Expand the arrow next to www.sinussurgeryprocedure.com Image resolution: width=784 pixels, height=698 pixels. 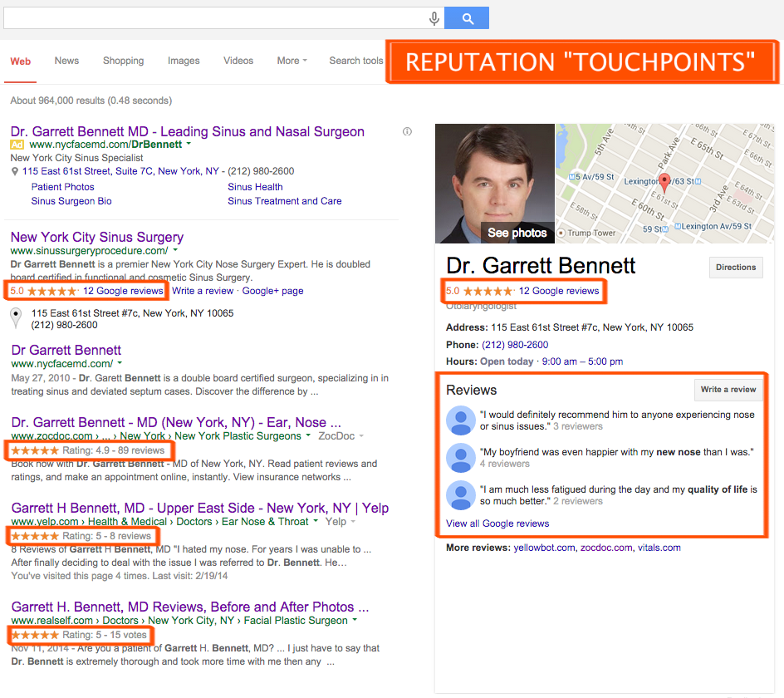tap(175, 250)
